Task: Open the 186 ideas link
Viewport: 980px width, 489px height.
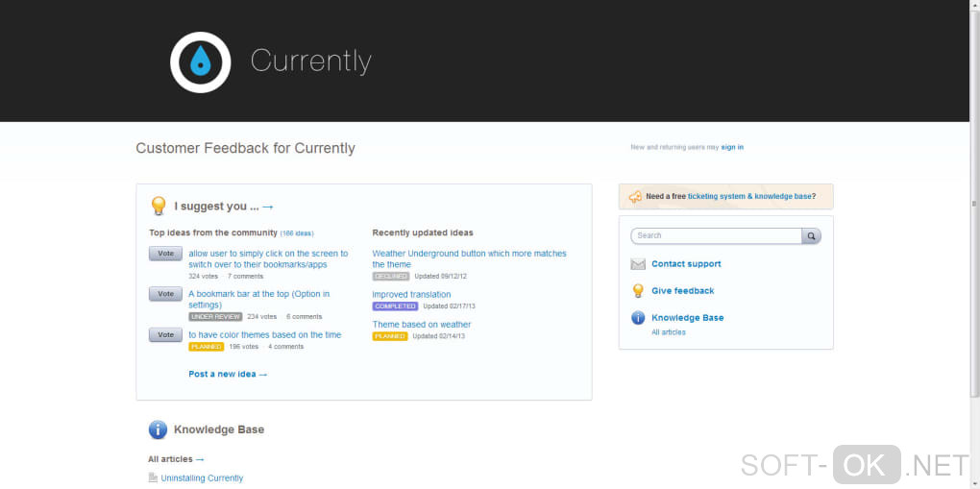Action: coord(297,233)
